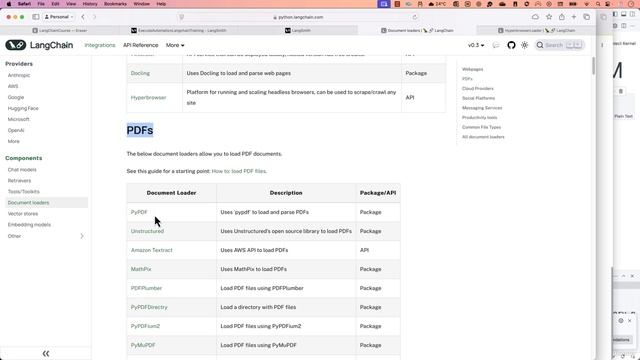The width and height of the screenshot is (640, 360).
Task: Open the File menu
Action: click(41, 4)
